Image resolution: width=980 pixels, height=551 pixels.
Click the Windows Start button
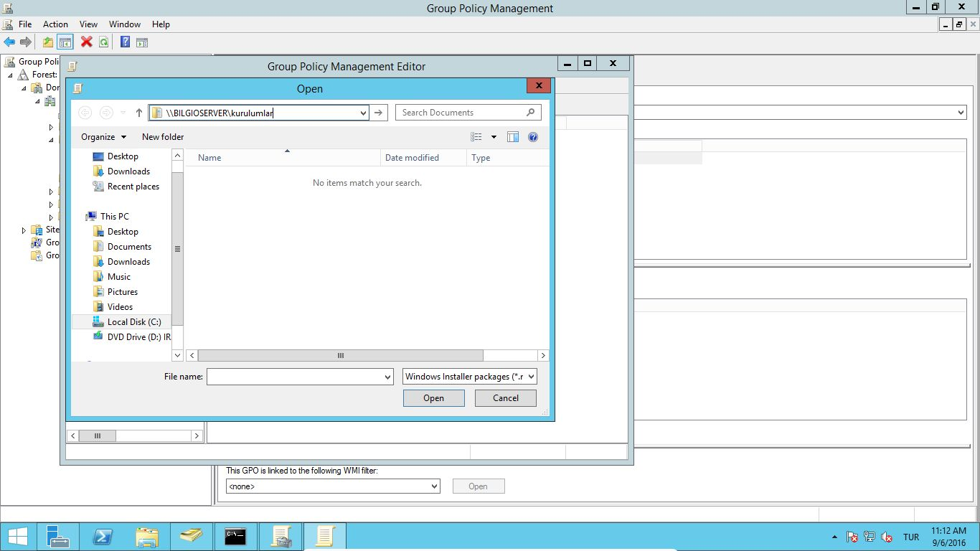tap(17, 537)
